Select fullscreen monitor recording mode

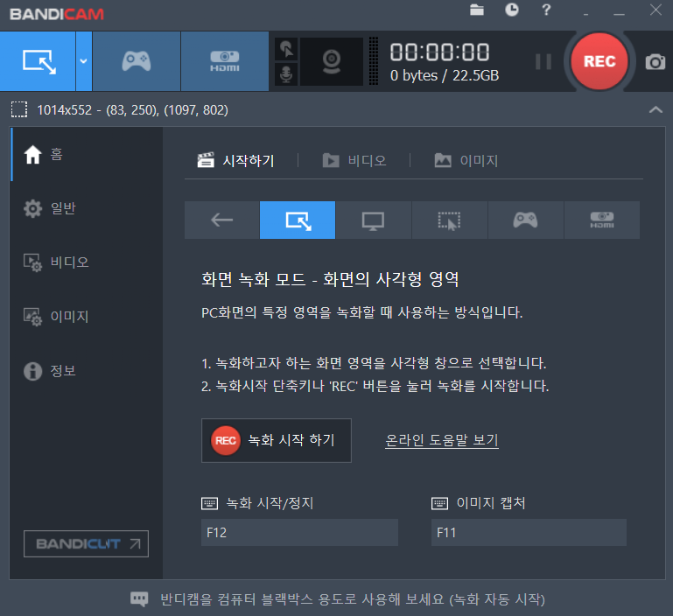click(x=374, y=220)
